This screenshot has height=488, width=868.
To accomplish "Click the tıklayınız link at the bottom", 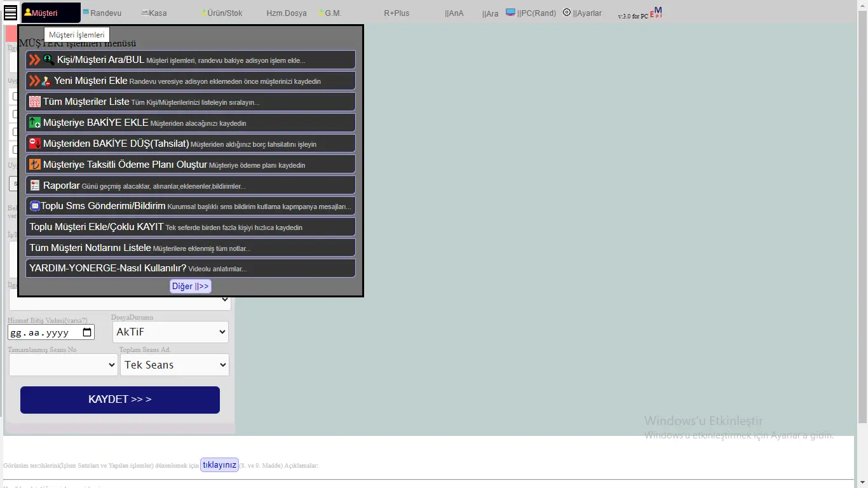I will pyautogui.click(x=219, y=464).
